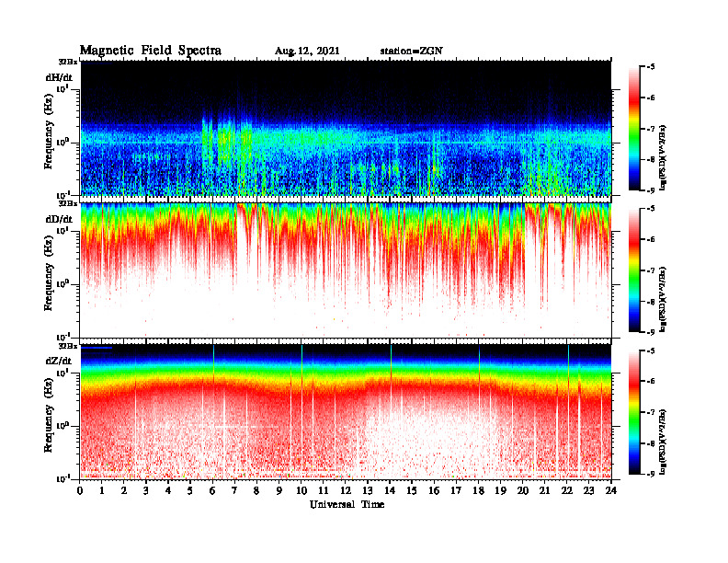This screenshot has width=728, height=563.
Task: Select the dD/dt panel label
Action: [59, 219]
